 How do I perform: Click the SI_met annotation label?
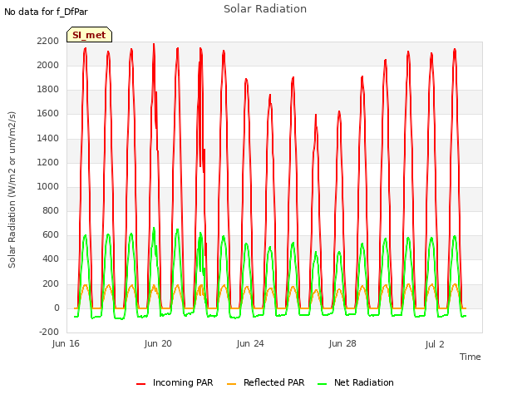(x=89, y=35)
